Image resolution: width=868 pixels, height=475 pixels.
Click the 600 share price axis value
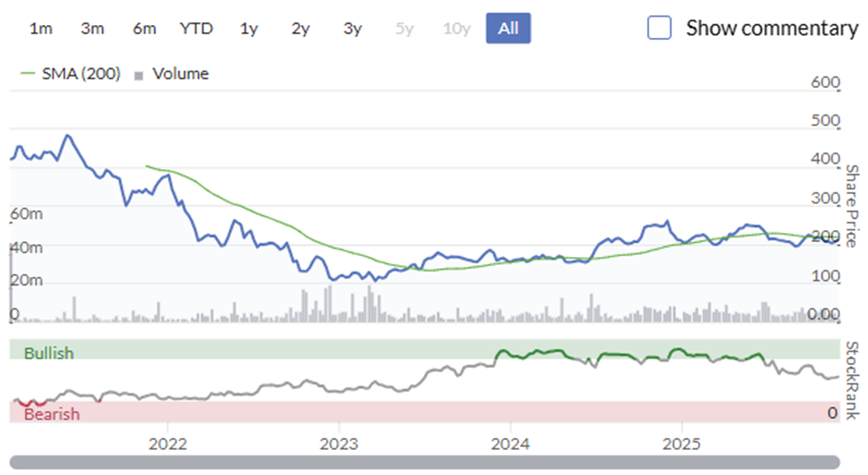(826, 82)
